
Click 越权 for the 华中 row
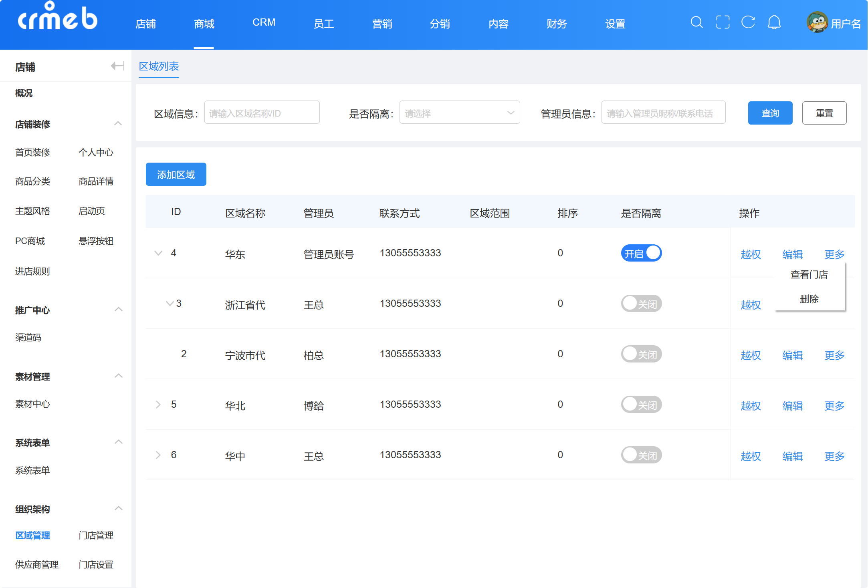(x=751, y=456)
